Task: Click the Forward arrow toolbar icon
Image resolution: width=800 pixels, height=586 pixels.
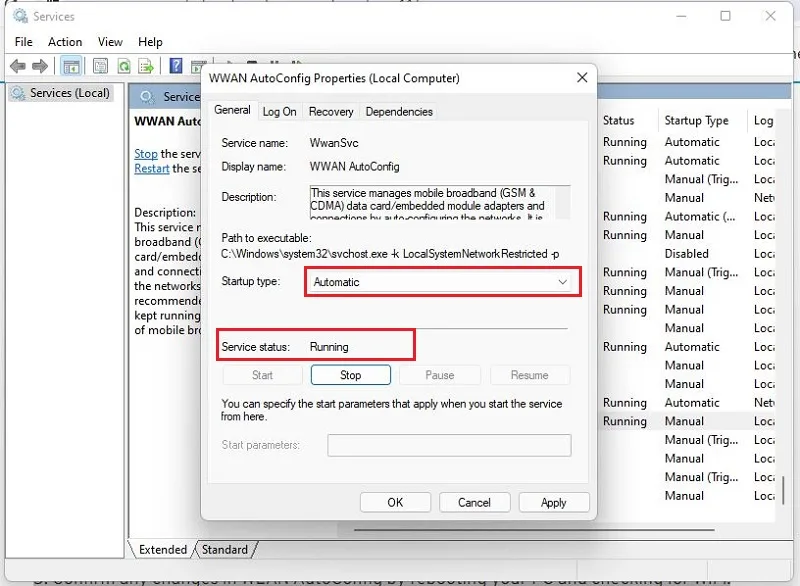Action: click(x=40, y=66)
